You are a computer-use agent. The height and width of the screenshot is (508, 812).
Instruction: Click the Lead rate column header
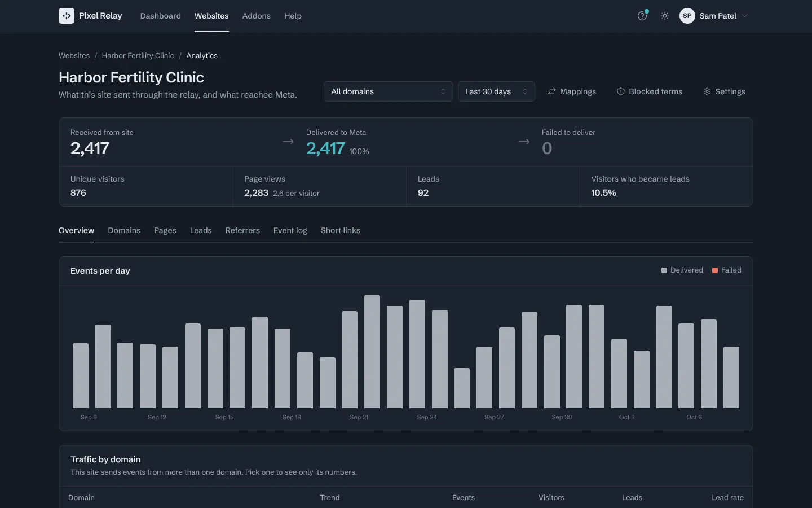(x=727, y=497)
